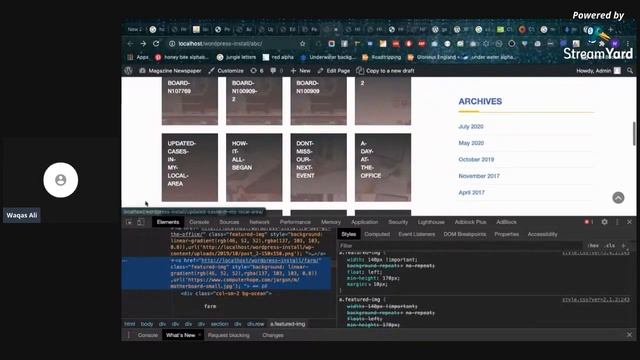Open the Comments bubble in the admin bar
This screenshot has width=640, height=360.
[276, 71]
